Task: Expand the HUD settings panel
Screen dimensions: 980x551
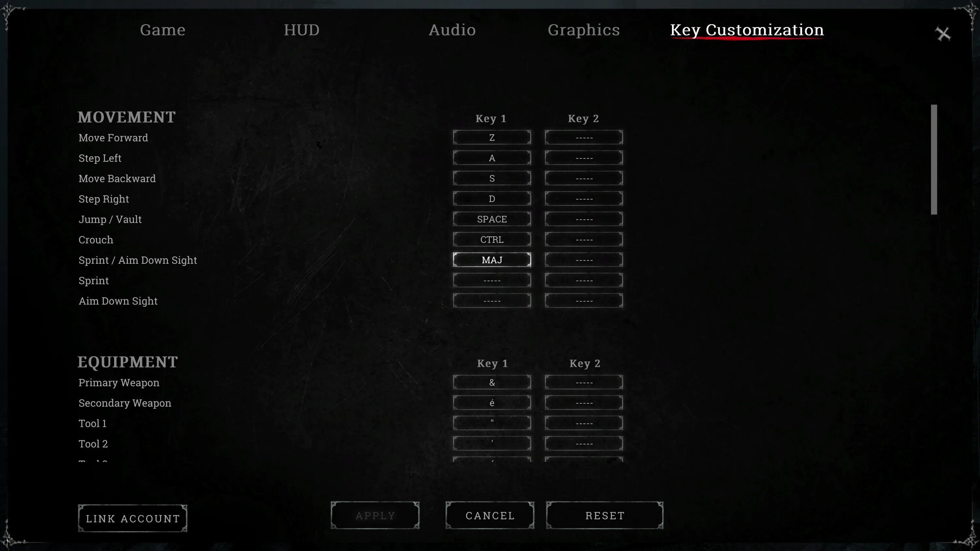Action: click(302, 29)
